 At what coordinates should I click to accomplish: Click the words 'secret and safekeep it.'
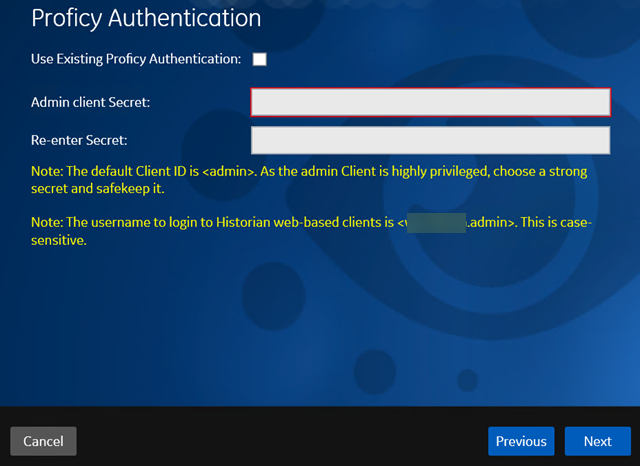[x=98, y=189]
